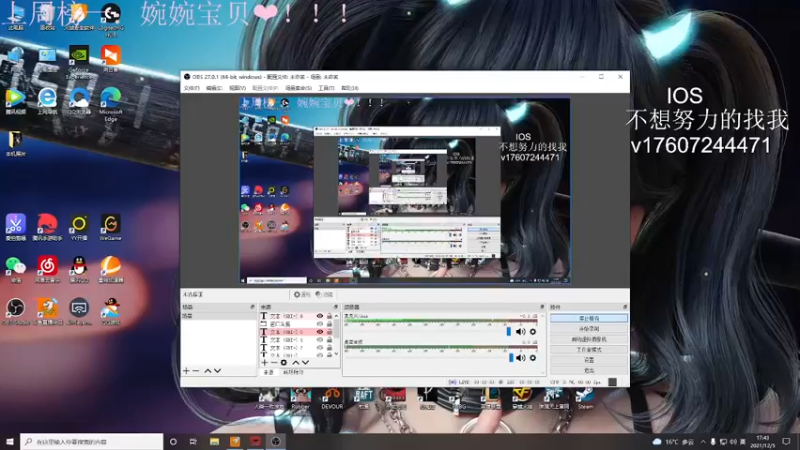Open the 编辑(E) menu in OBS
This screenshot has width=800, height=450.
[x=214, y=88]
